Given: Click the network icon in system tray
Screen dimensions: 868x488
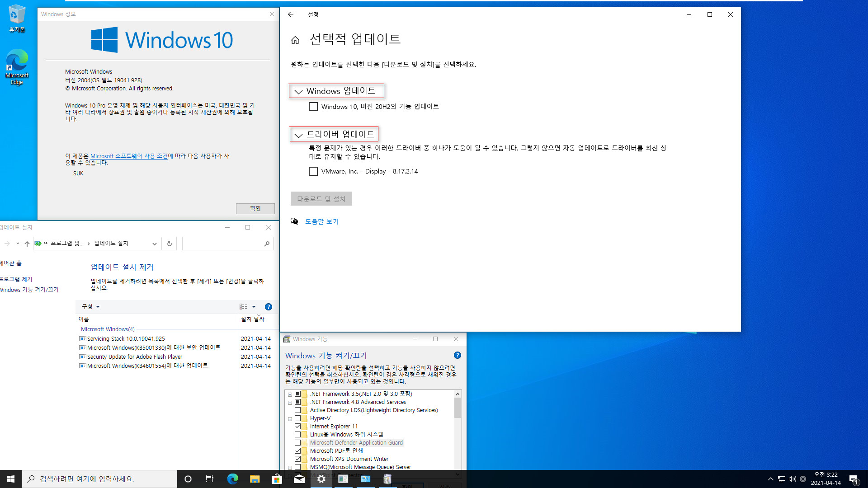Looking at the screenshot, I should click(x=781, y=479).
